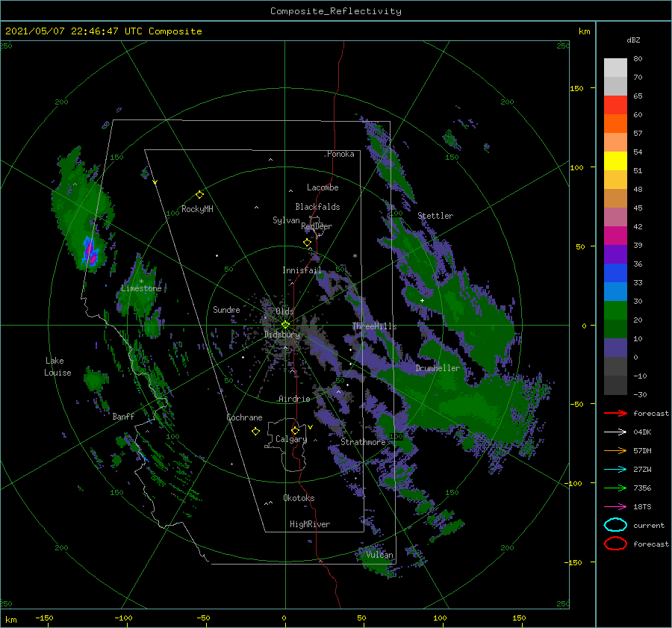Click the magenta 18TS arrow icon
Image resolution: width=672 pixels, height=628 pixels.
[615, 507]
